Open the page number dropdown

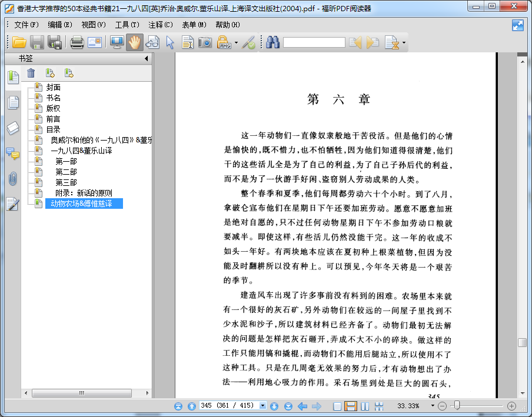[x=262, y=405]
